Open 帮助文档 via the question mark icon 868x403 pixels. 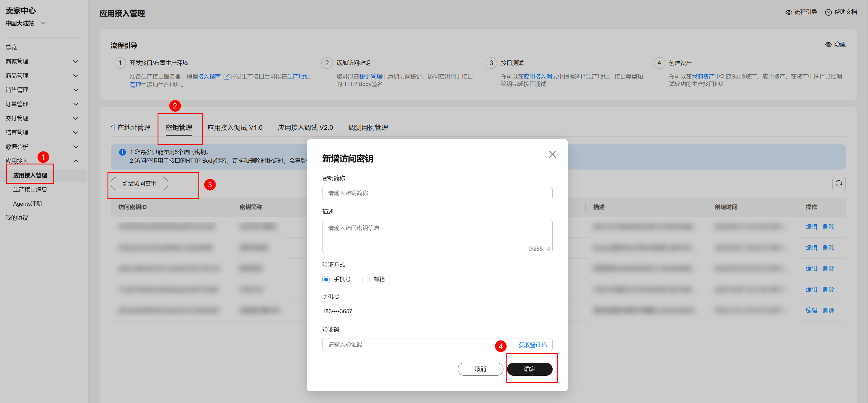click(x=829, y=12)
